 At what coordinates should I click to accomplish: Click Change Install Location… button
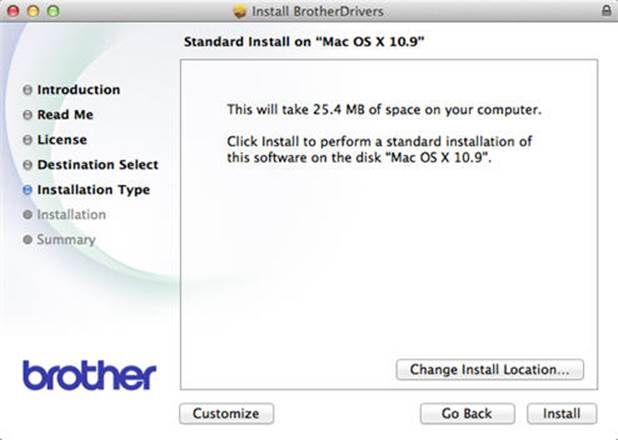[x=489, y=369]
